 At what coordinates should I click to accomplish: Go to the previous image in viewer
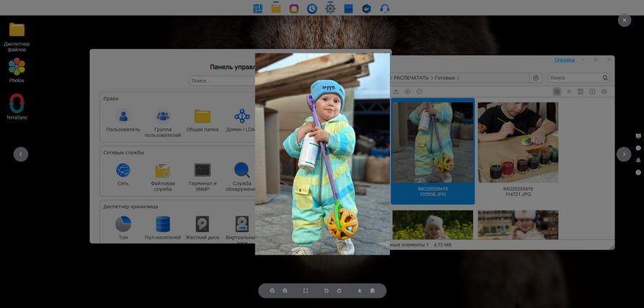(21, 154)
